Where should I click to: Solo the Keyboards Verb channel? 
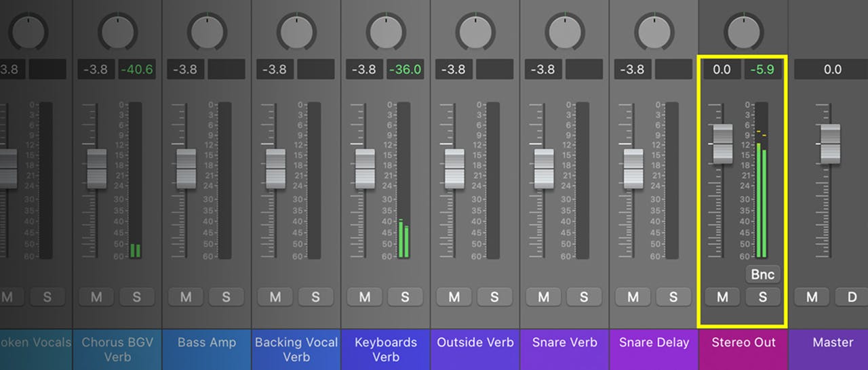tap(405, 297)
